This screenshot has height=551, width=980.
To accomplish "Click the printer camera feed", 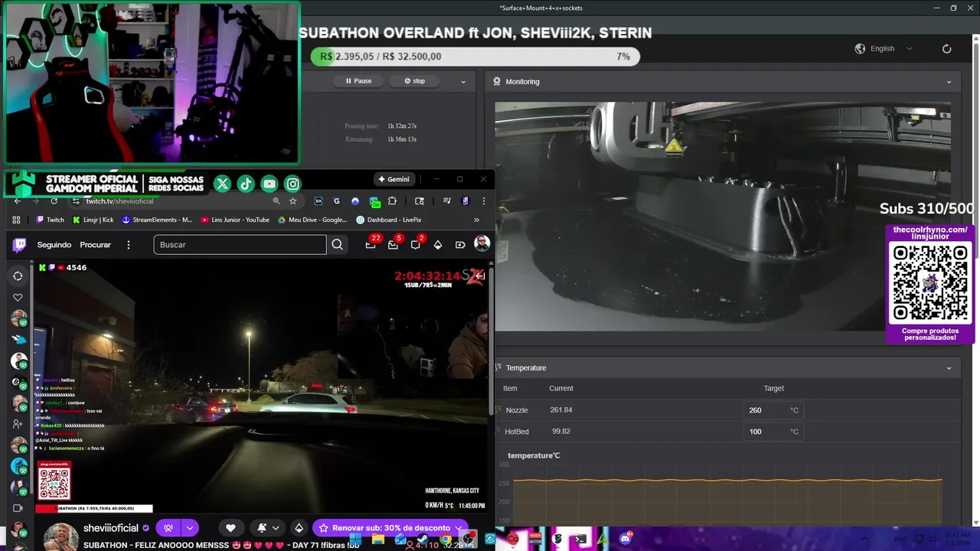I will [722, 217].
